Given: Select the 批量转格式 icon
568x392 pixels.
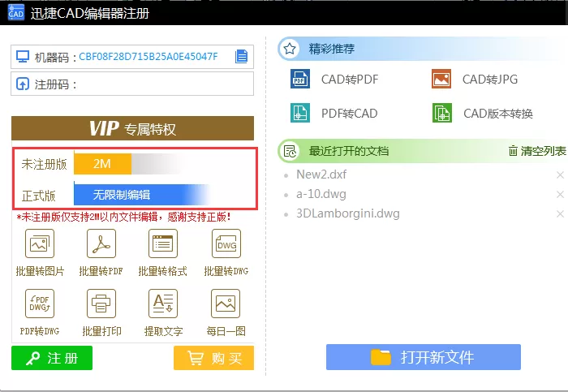Looking at the screenshot, I should click(163, 243).
